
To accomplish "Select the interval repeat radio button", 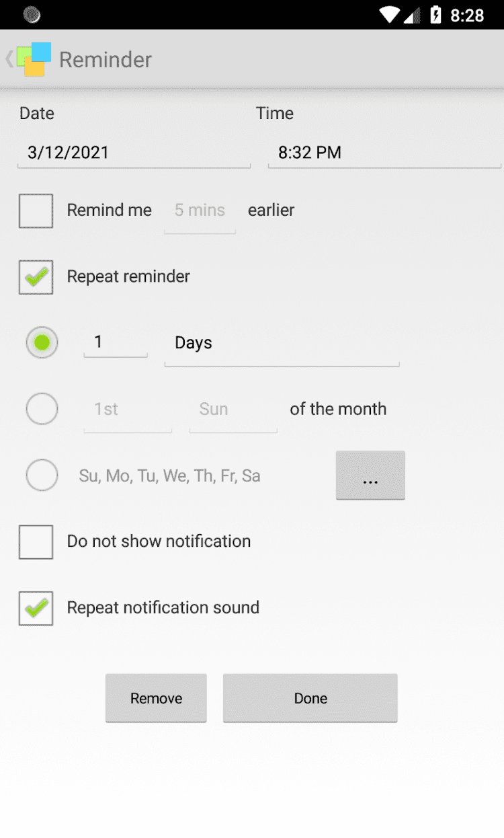I will coord(42,343).
